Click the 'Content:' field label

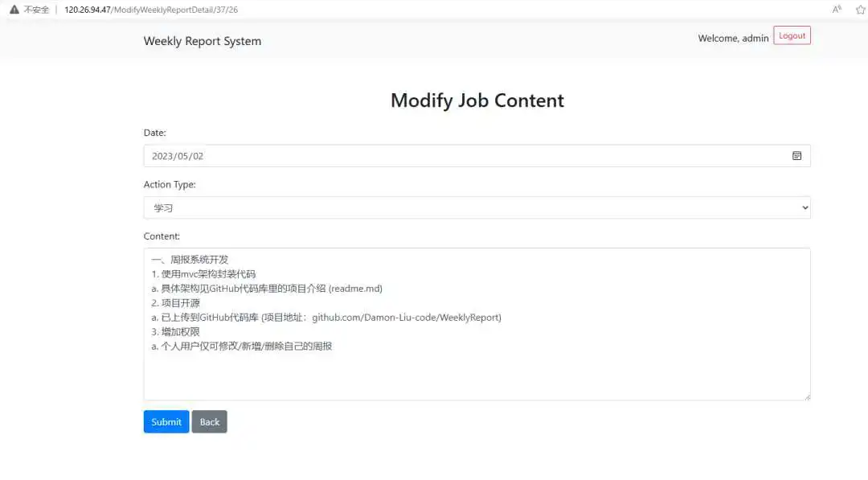(x=162, y=236)
